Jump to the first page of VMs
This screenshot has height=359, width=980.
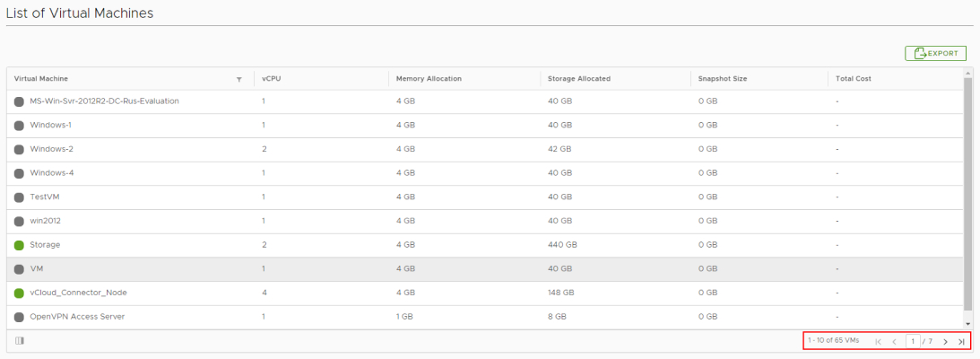pyautogui.click(x=878, y=342)
